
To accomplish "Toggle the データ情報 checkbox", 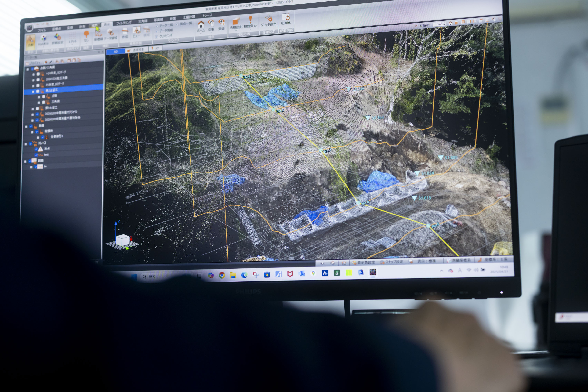I will (x=157, y=31).
